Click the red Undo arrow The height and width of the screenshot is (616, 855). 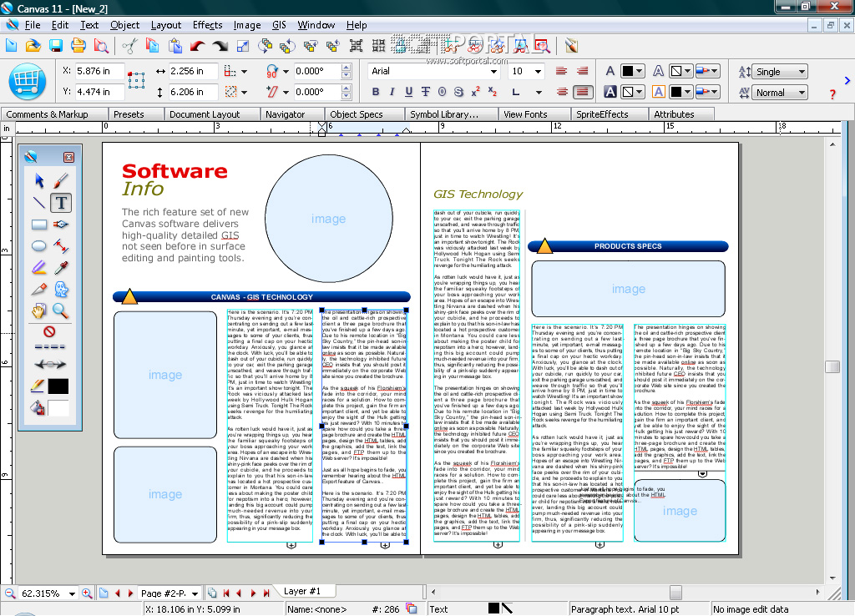[198, 46]
